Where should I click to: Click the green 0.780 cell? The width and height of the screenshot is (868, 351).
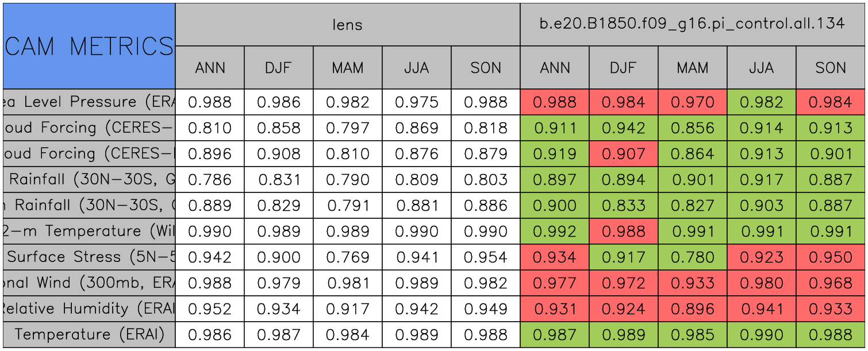(692, 257)
